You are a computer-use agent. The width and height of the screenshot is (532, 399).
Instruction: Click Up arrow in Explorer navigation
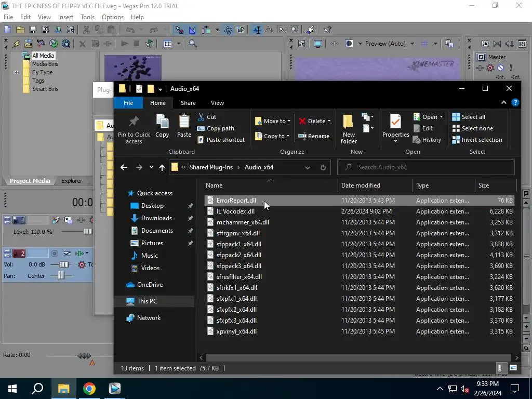coord(162,167)
